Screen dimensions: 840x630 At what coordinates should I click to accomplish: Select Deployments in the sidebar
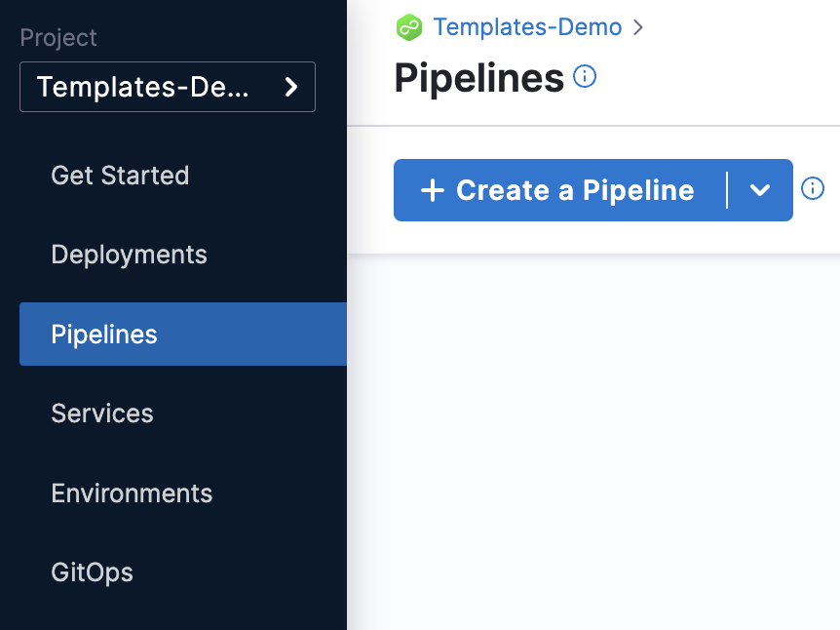click(x=129, y=255)
